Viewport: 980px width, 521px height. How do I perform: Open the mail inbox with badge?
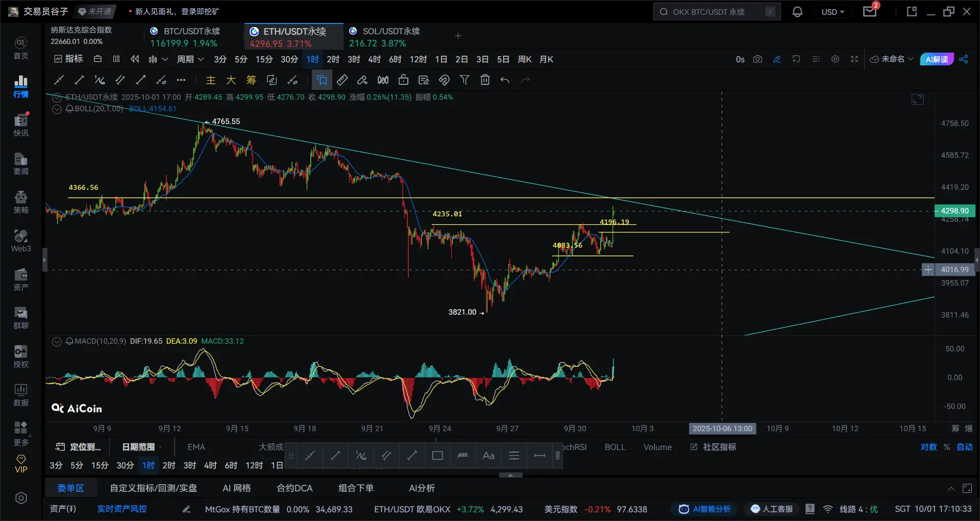[x=870, y=11]
